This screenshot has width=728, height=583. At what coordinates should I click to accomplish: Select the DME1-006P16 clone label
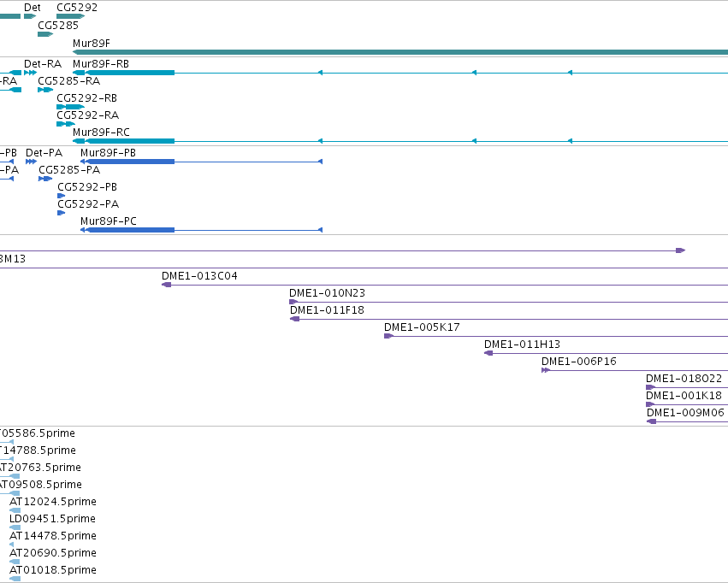click(x=579, y=362)
